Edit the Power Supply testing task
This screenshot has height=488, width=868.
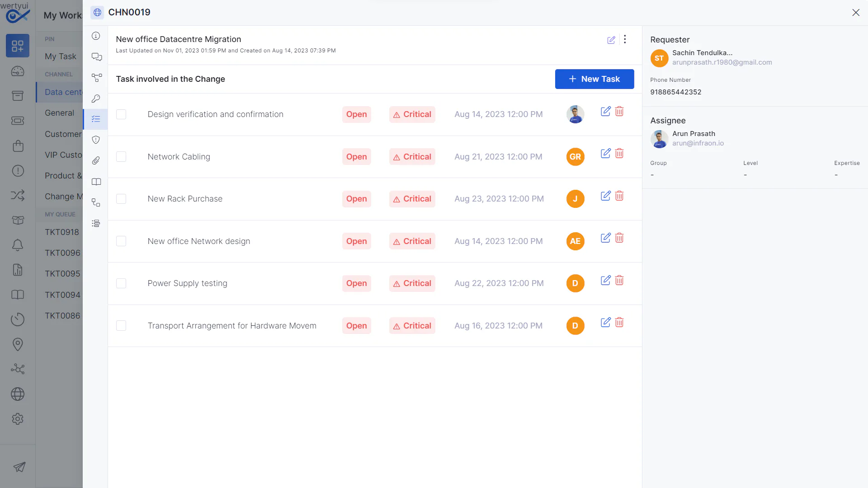tap(606, 280)
